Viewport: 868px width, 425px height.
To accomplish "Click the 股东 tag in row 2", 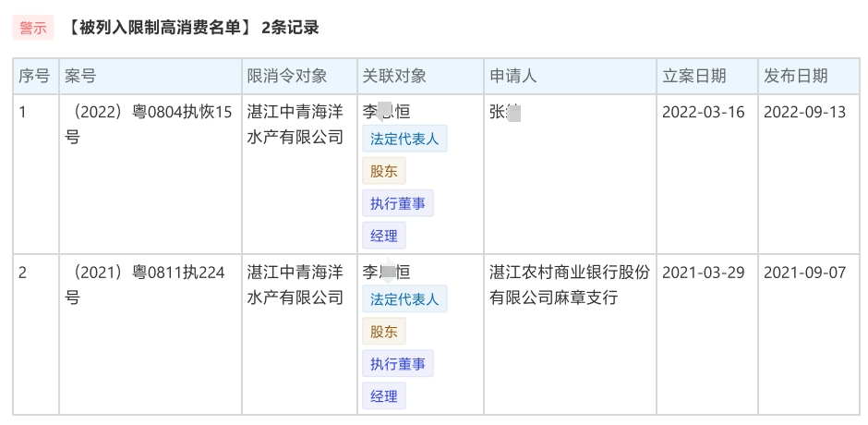I will click(383, 332).
